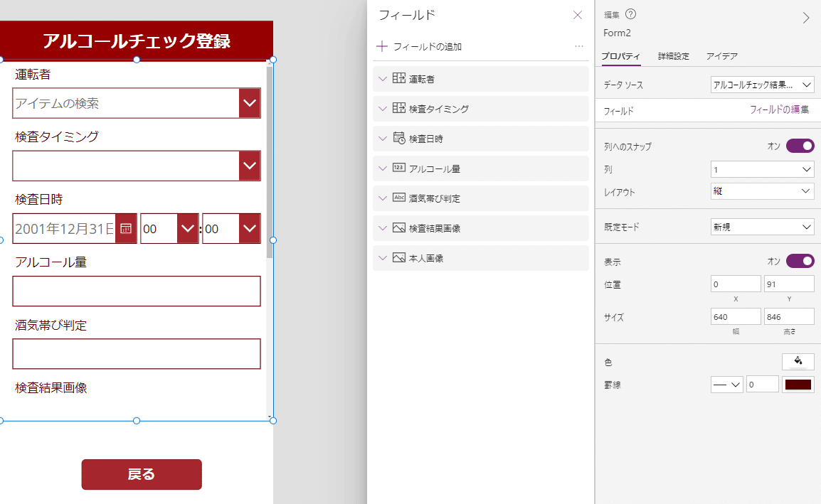821x504 pixels.
Task: Open the hour dropdown in 検査日時
Action: click(x=187, y=229)
